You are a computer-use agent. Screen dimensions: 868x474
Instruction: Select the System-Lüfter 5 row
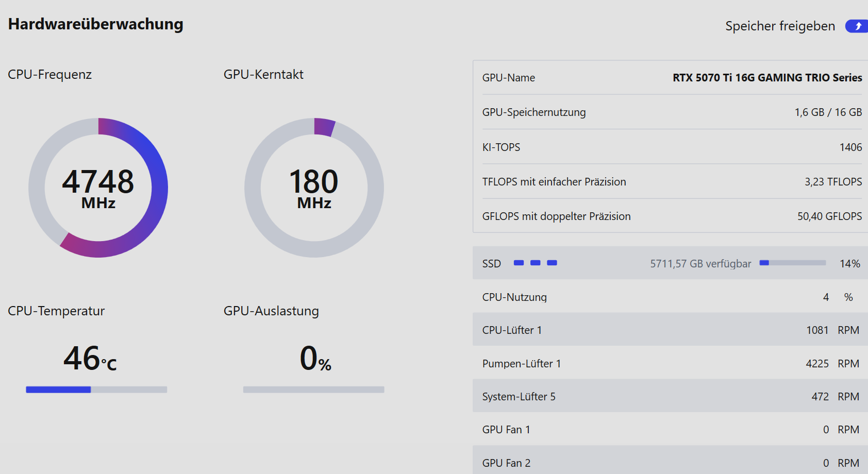[x=670, y=396]
